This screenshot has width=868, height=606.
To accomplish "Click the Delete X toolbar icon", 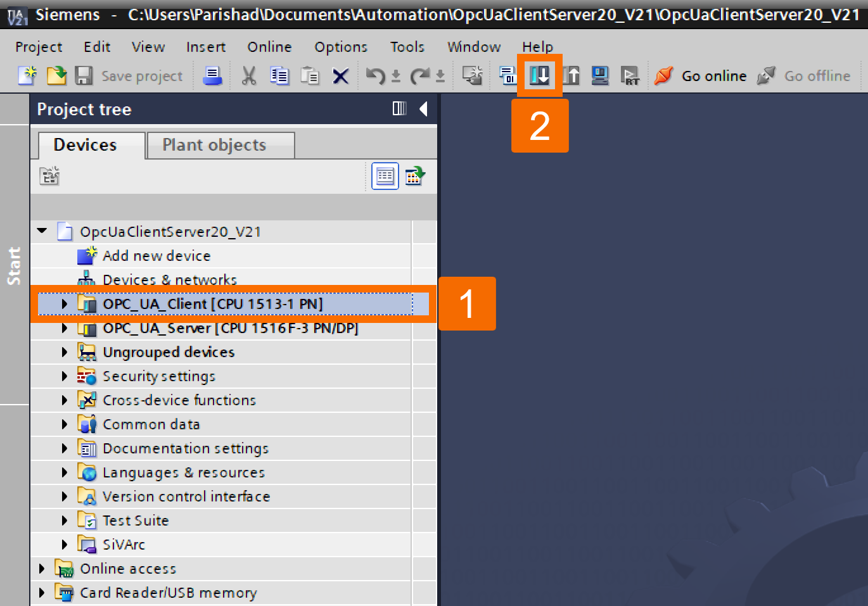I will 341,77.
